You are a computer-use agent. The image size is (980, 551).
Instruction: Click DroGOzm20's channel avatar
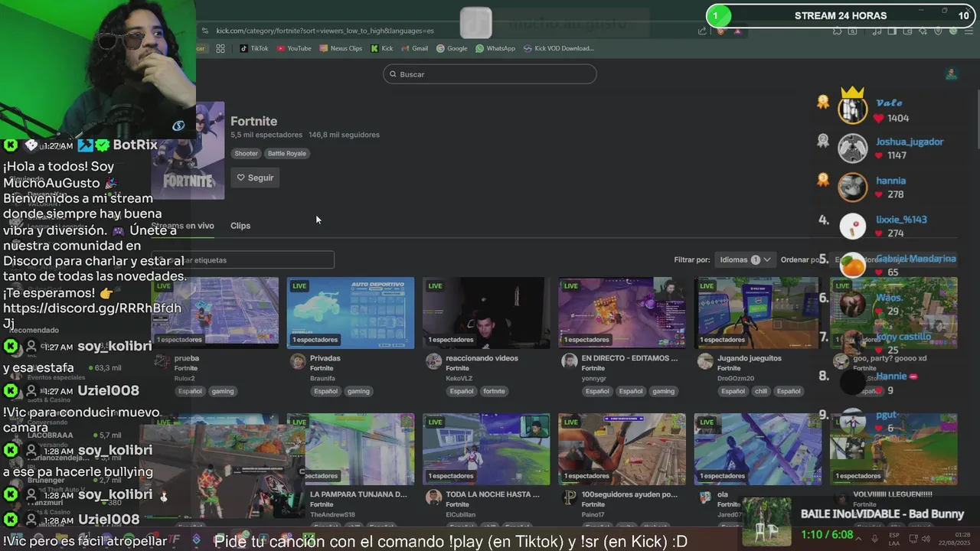(705, 361)
